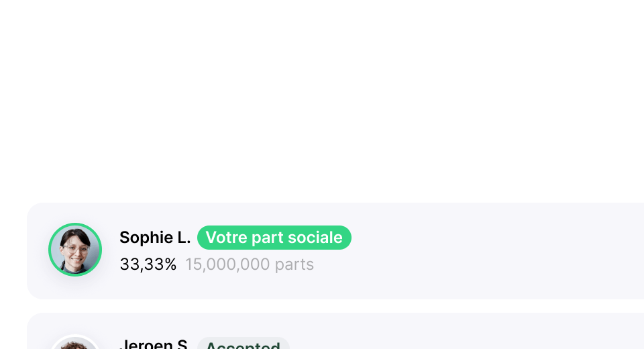Click the '15,000,000 parts' text
644x349 pixels.
point(250,264)
